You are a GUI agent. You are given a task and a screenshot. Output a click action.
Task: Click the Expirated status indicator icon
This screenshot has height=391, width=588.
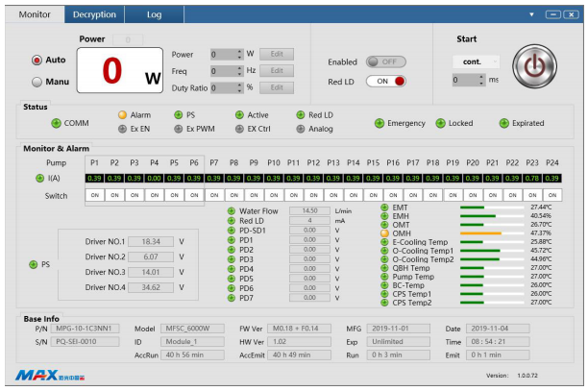[503, 123]
